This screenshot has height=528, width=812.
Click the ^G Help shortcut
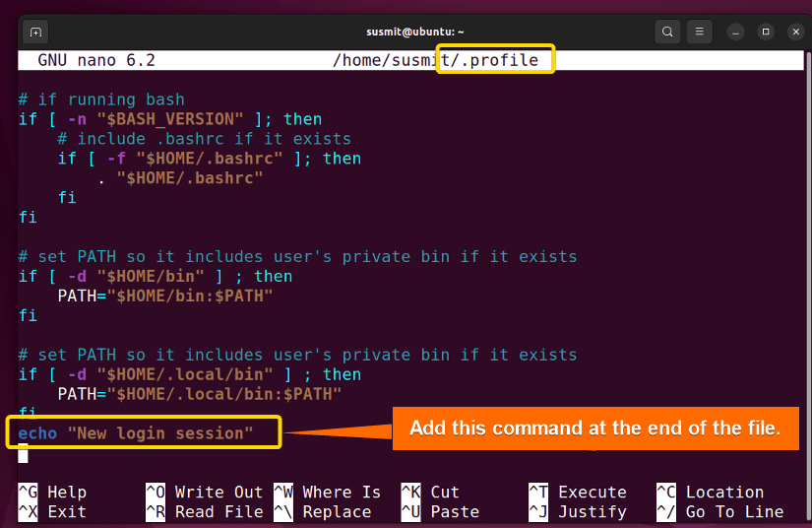pos(52,492)
